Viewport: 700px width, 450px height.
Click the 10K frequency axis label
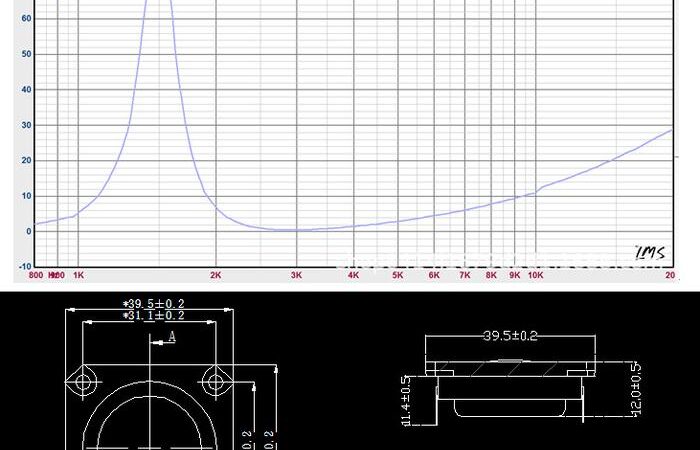click(535, 274)
